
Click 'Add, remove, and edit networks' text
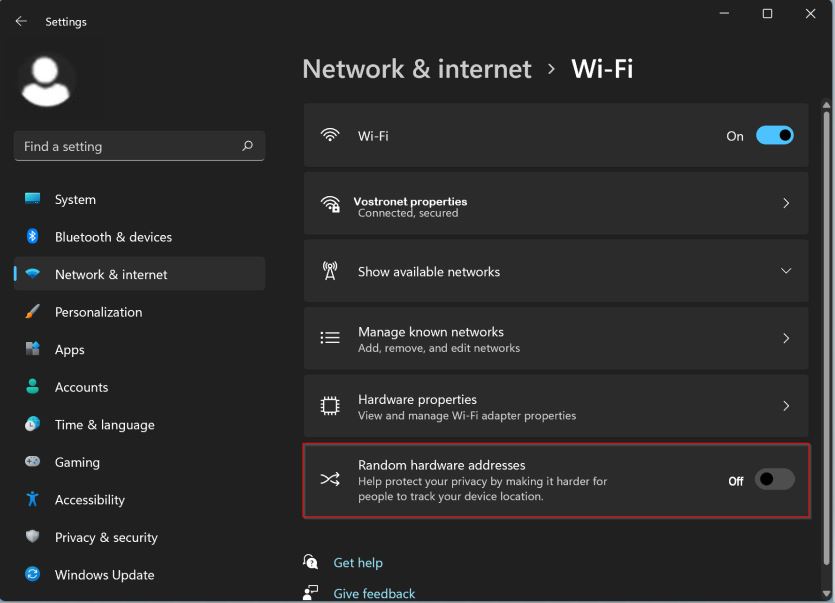click(439, 348)
